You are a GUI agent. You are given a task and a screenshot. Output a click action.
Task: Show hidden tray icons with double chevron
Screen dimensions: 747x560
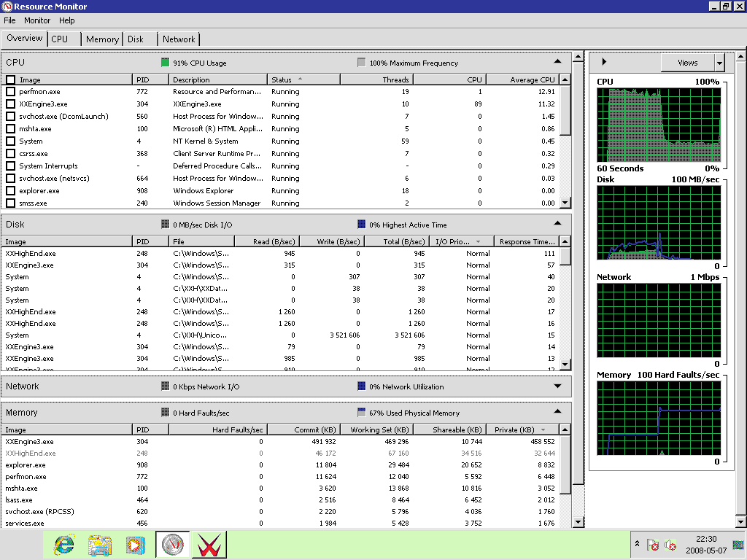(637, 543)
